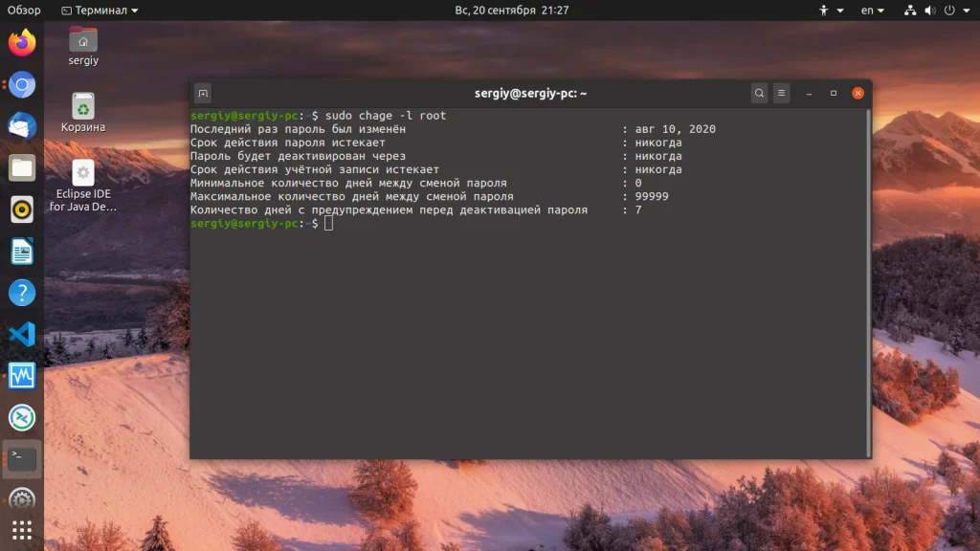The width and height of the screenshot is (980, 551).
Task: Open the en keyboard layout menu
Action: coord(873,10)
